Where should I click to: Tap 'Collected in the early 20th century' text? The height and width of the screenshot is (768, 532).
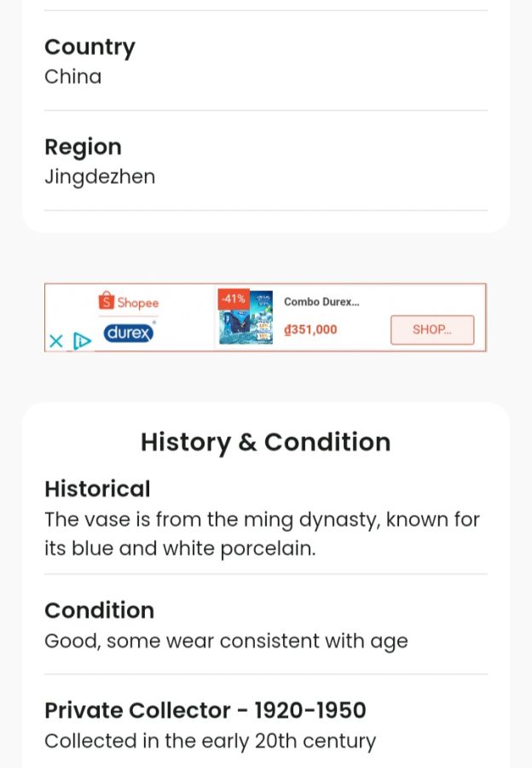tap(210, 741)
